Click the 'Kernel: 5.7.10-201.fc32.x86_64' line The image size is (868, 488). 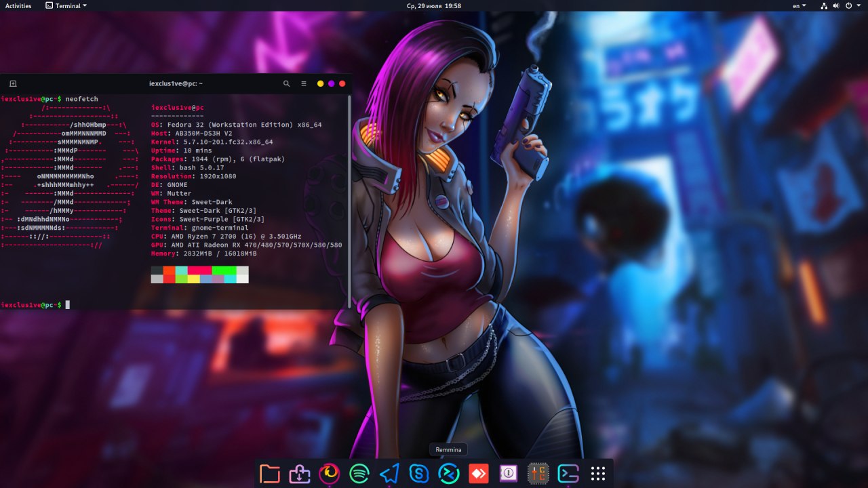tap(212, 142)
